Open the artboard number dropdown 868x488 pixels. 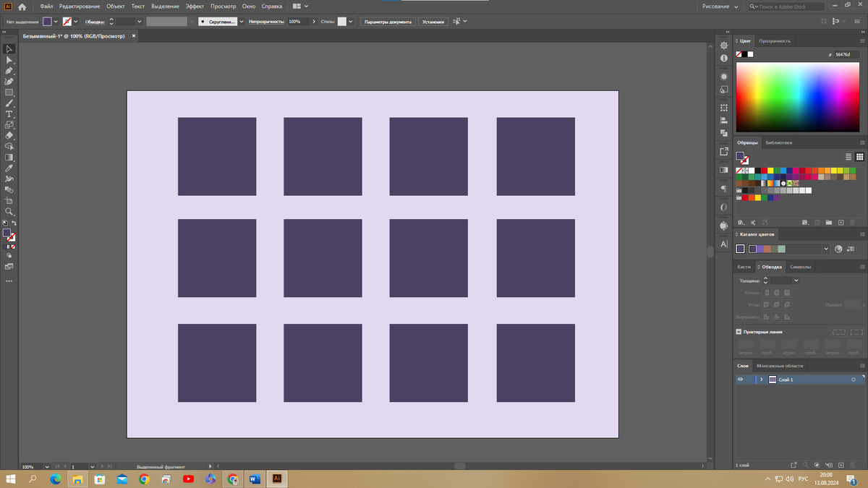93,467
